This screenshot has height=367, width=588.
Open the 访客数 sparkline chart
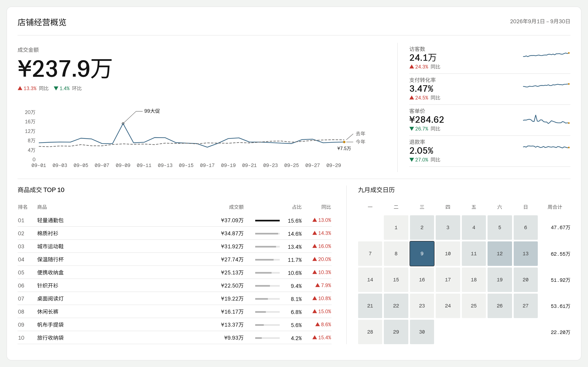(546, 54)
